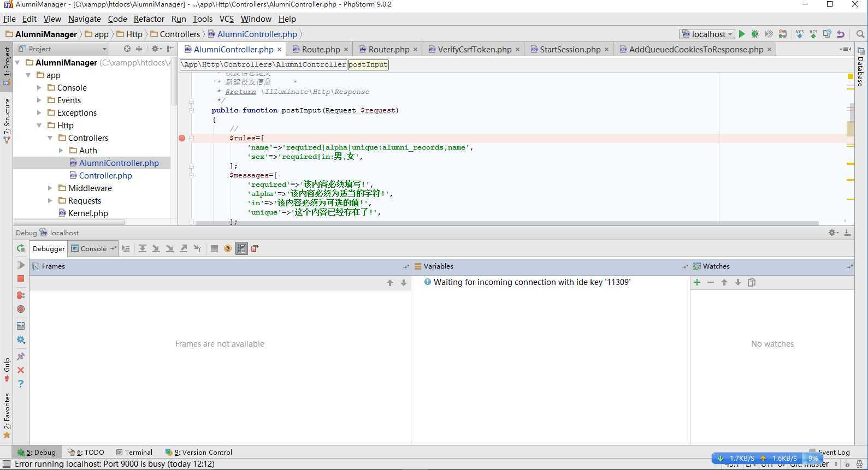Click Run to Cursor in debugger toolbar

[197, 248]
